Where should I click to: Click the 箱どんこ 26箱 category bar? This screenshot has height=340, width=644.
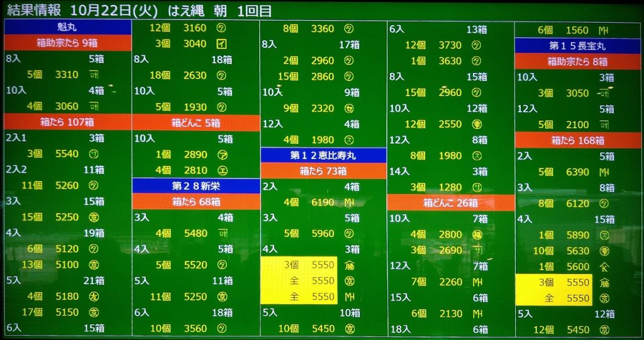(x=450, y=203)
